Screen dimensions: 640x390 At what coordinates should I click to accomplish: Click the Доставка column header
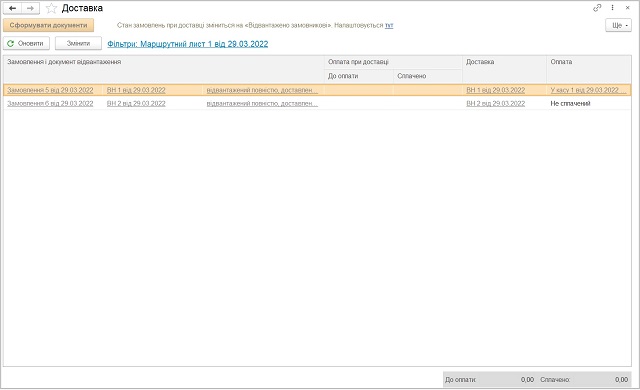click(x=504, y=69)
